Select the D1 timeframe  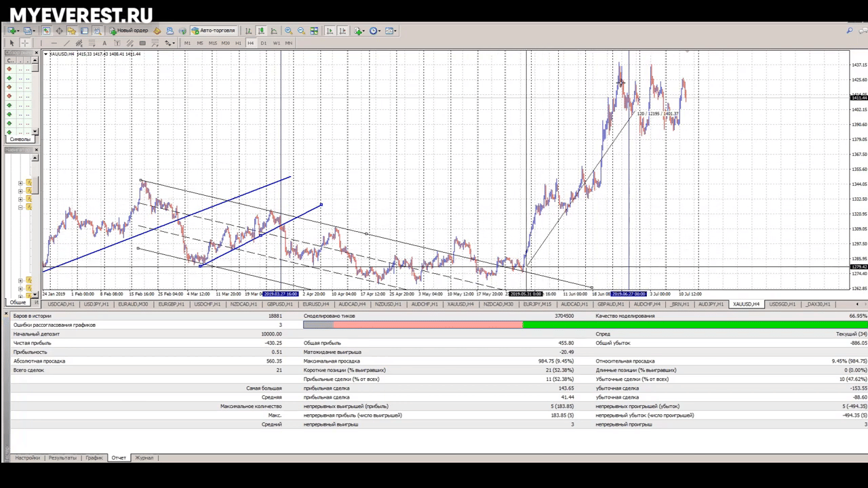pos(263,43)
